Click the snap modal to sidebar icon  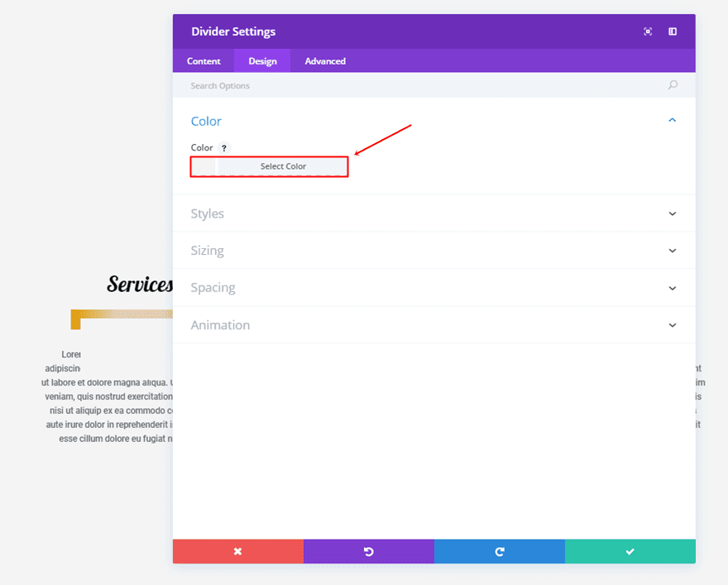(673, 31)
